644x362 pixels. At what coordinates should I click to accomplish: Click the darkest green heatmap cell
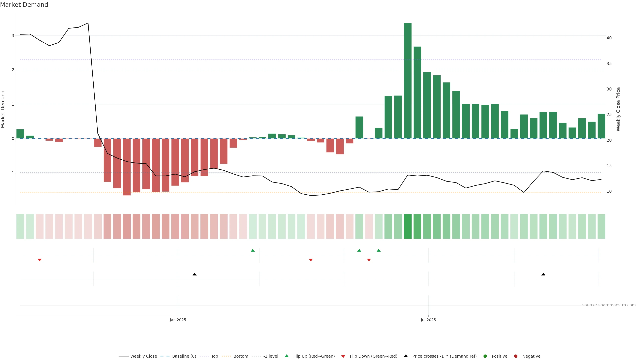[408, 226]
